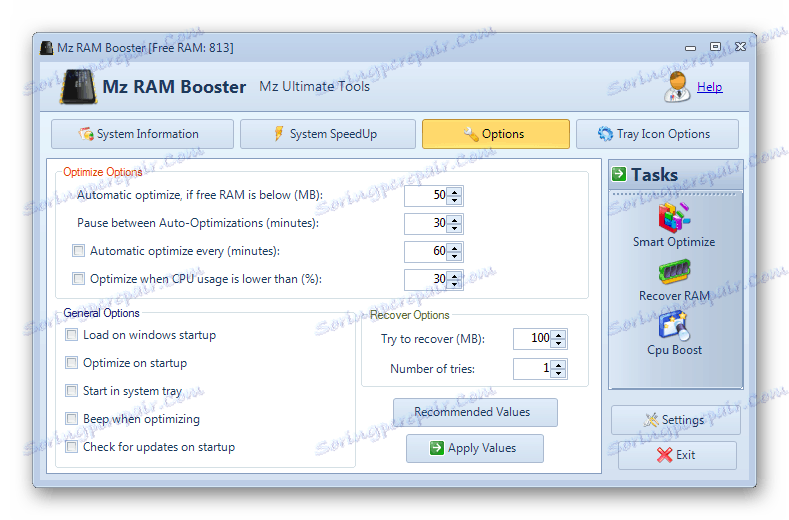This screenshot has width=789, height=520.
Task: Open the Settings button
Action: [676, 420]
